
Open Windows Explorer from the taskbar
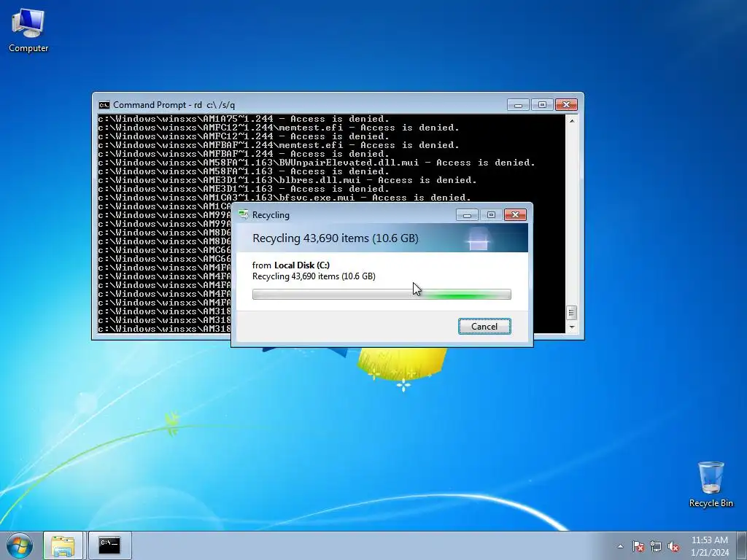(x=63, y=545)
